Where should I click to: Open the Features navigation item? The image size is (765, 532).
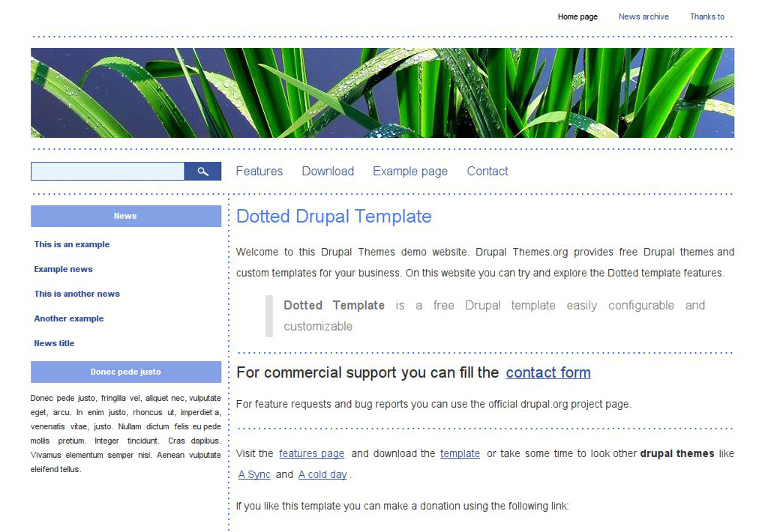(259, 171)
